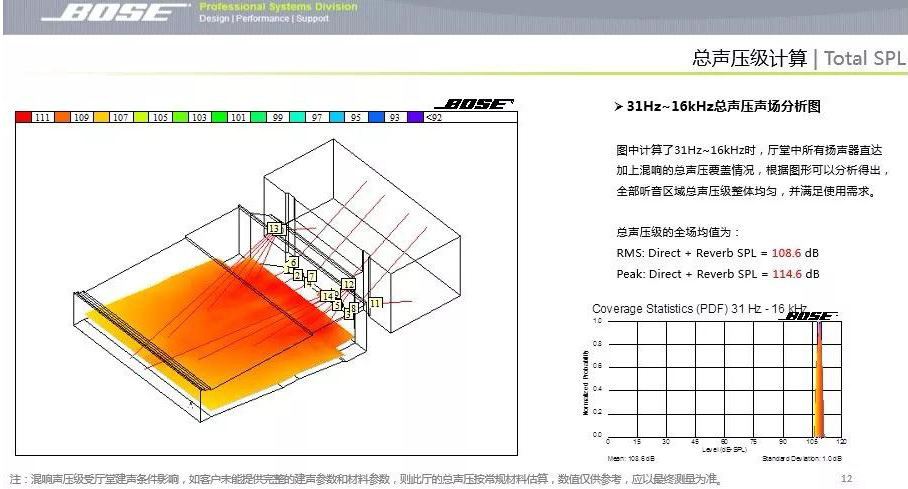The image size is (908, 489).
Task: Click the Coverage Statistics chart title
Action: pyautogui.click(x=699, y=309)
